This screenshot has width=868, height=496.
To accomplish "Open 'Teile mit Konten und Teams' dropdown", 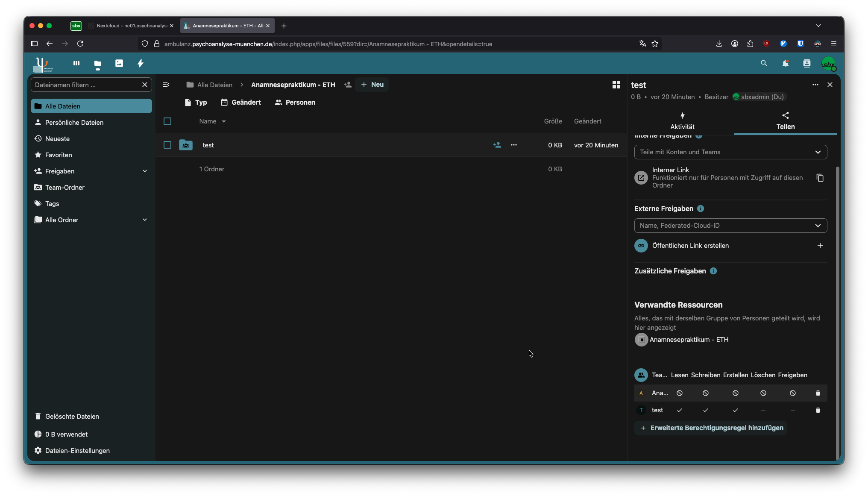I will point(730,152).
